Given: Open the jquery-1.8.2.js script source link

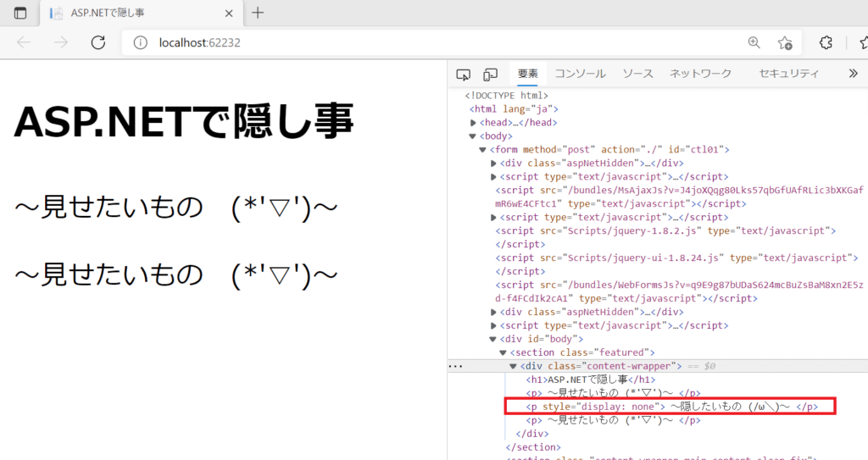Looking at the screenshot, I should pyautogui.click(x=634, y=230).
